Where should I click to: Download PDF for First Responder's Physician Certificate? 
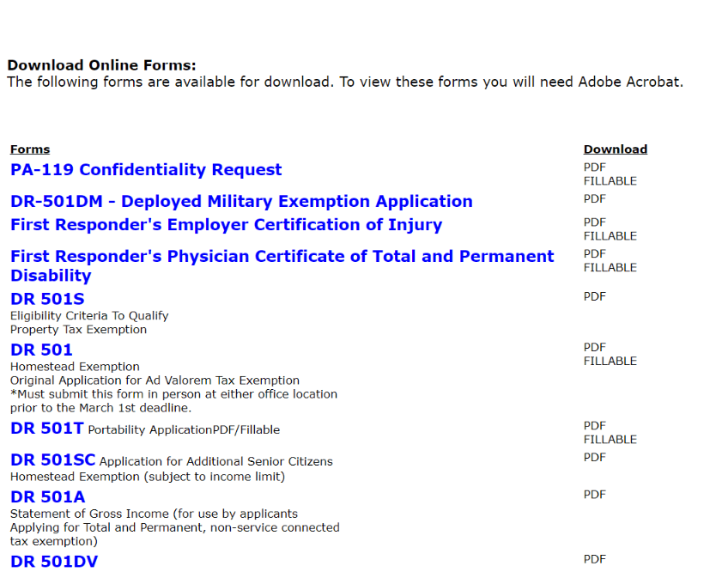[595, 254]
